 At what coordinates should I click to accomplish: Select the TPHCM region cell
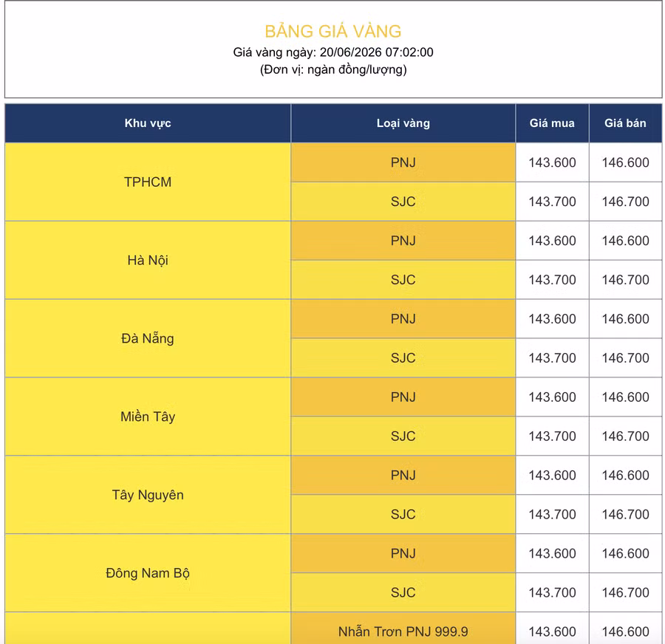pos(148,182)
